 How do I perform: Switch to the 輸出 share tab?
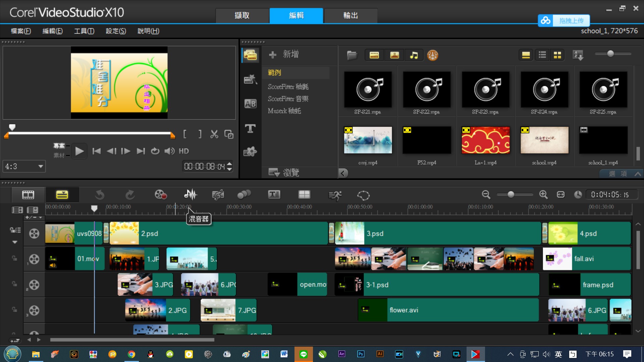pos(351,15)
